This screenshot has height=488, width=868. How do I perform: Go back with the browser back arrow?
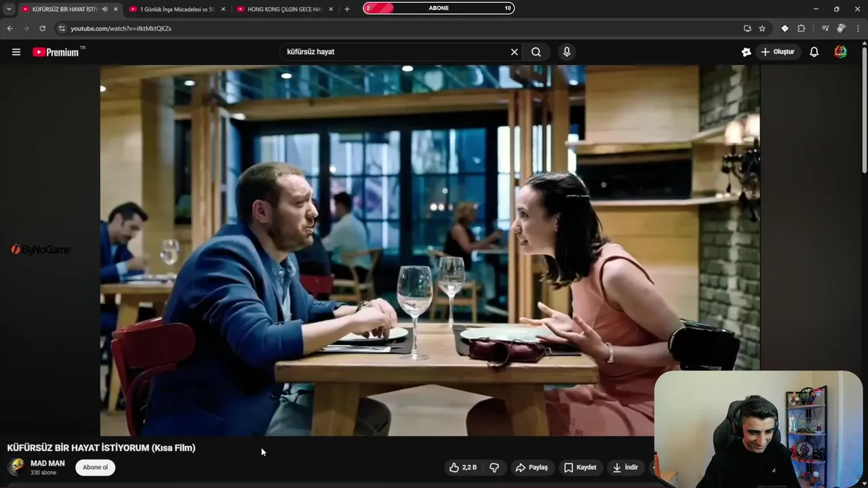pyautogui.click(x=9, y=28)
